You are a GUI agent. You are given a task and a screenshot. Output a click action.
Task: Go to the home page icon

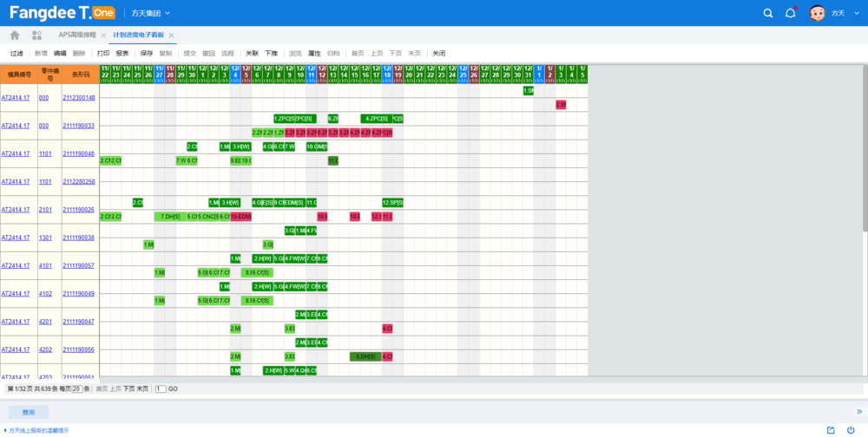15,36
